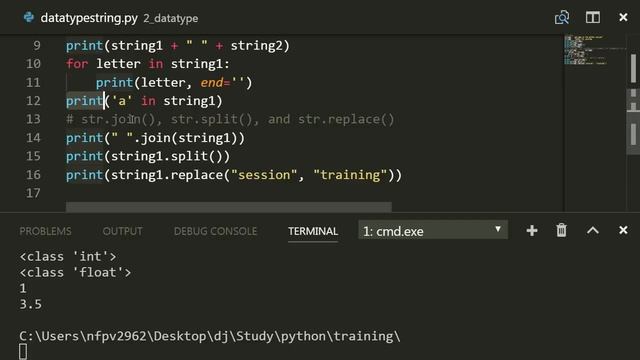Add a new terminal with the plus icon
The width and height of the screenshot is (640, 360).
click(531, 231)
